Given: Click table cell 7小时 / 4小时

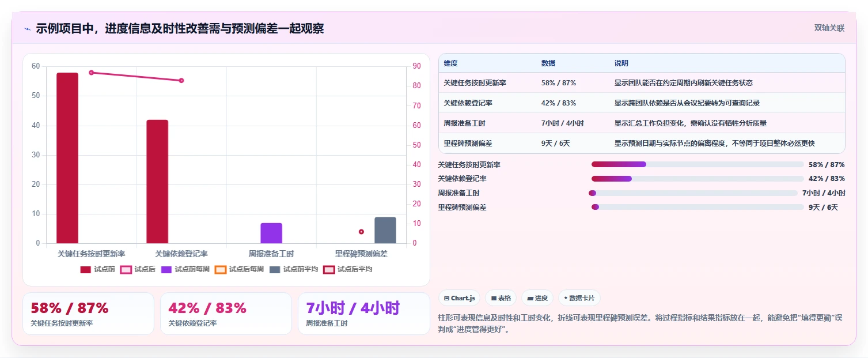Looking at the screenshot, I should (x=563, y=123).
